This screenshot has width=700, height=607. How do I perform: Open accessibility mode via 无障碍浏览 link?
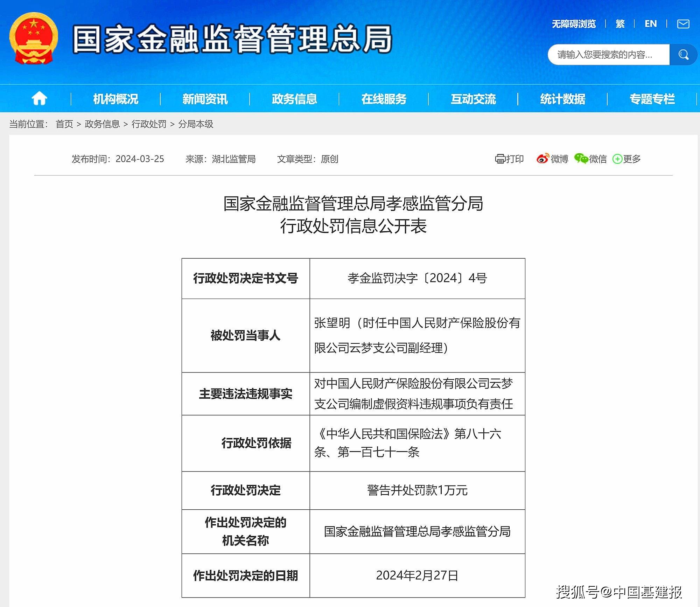(x=573, y=23)
